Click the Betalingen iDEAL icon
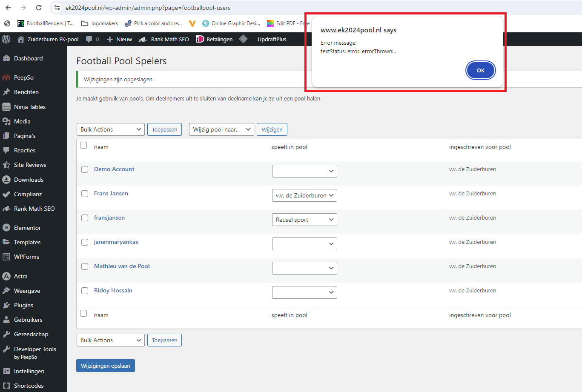The height and width of the screenshot is (392, 582). 200,39
